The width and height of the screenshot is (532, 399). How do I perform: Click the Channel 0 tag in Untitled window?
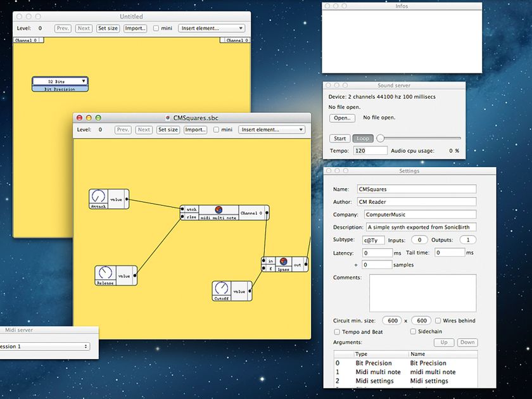point(28,39)
